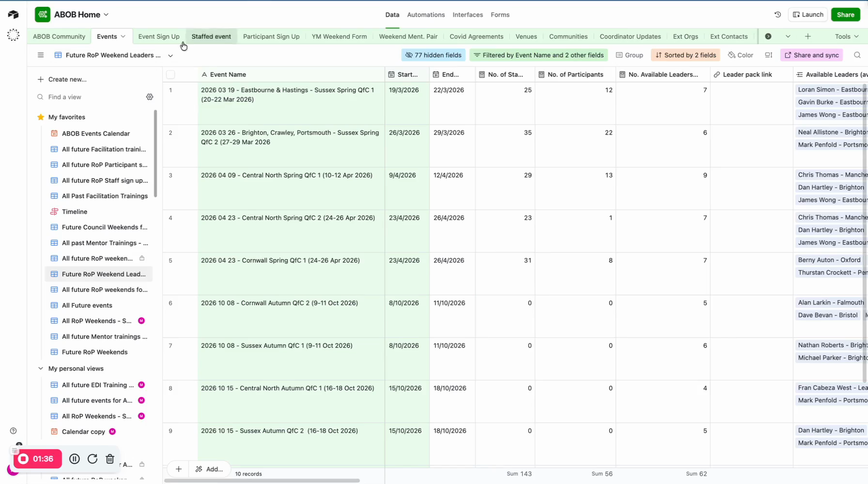Open the Automations tab
Viewport: 868px width, 484px height.
tap(425, 15)
